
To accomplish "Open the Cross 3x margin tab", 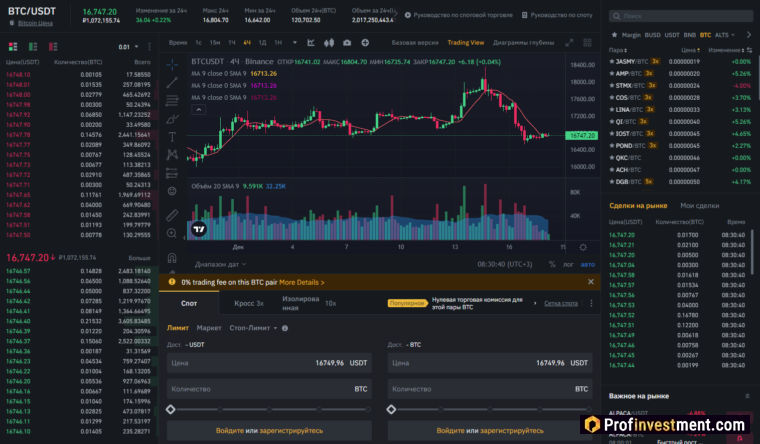I will (249, 303).
